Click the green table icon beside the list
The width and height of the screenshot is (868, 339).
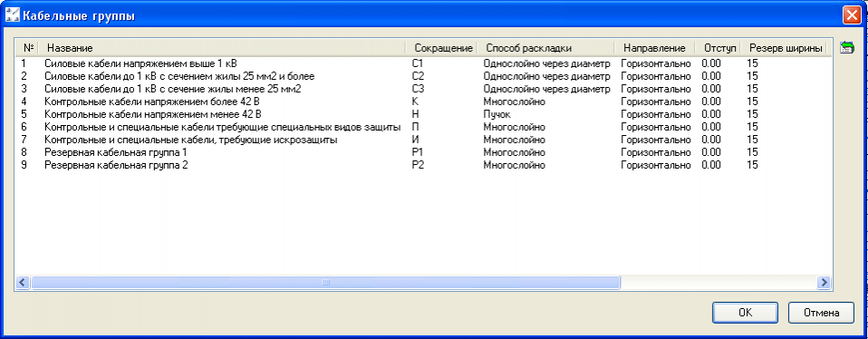click(846, 48)
